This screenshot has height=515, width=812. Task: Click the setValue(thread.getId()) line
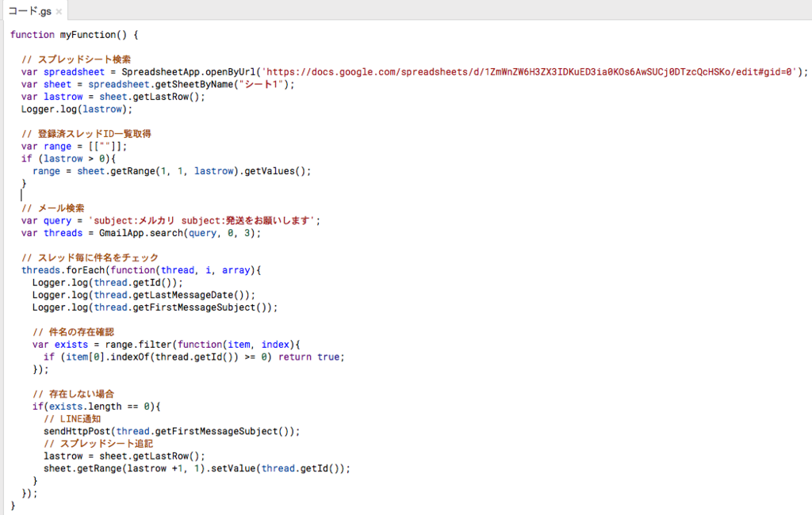[197, 469]
